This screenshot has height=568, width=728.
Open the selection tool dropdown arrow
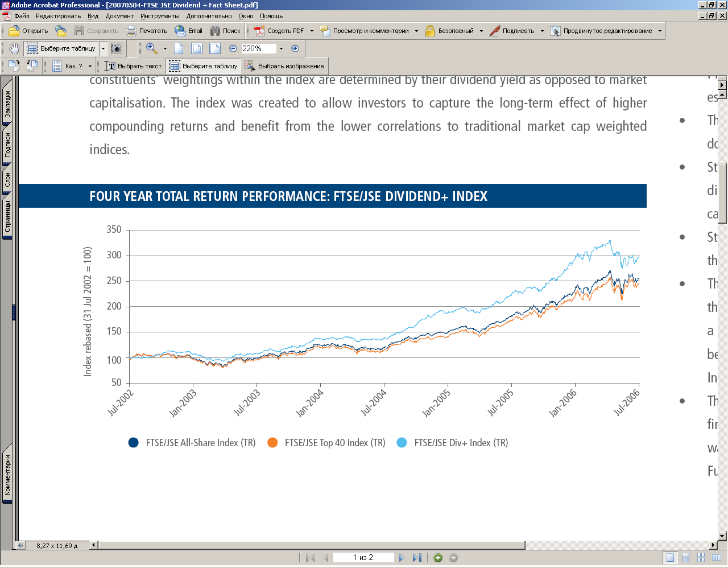pos(103,48)
